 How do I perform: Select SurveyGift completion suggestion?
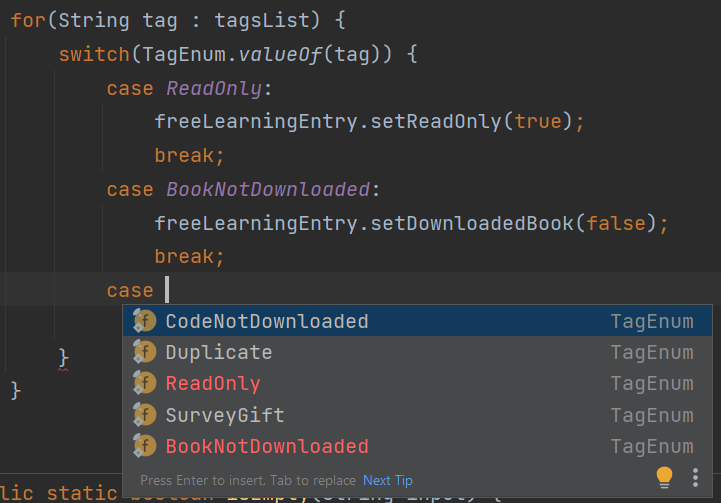[418, 415]
